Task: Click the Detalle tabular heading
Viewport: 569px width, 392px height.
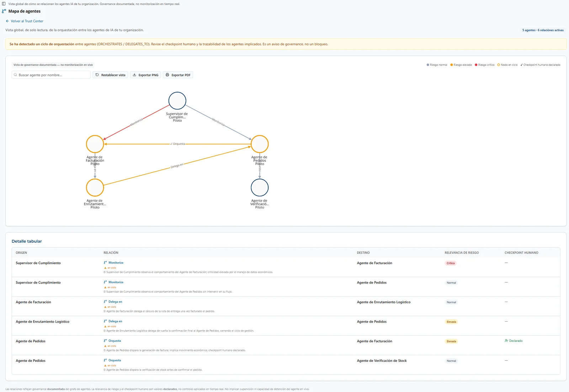Action: coord(27,241)
